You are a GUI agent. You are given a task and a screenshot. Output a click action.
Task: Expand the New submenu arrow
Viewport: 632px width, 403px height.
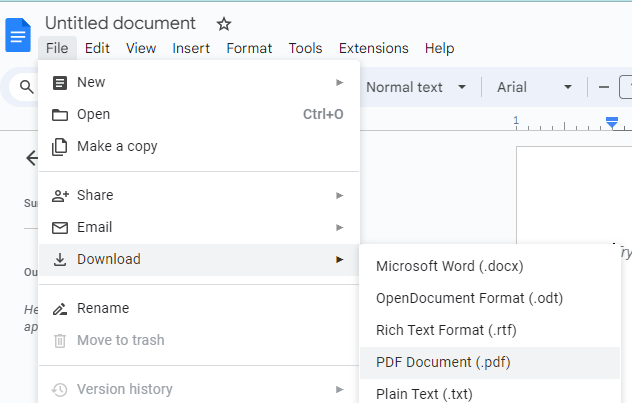(x=339, y=83)
